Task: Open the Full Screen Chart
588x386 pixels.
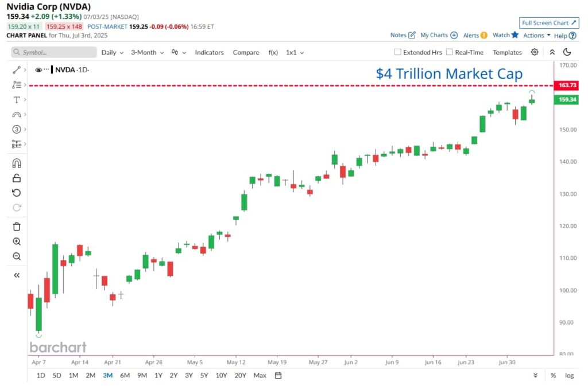Action: [x=549, y=23]
